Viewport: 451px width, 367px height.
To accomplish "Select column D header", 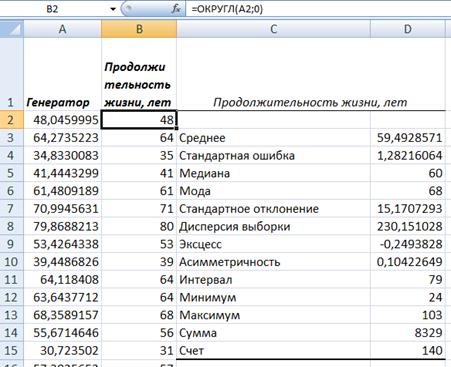I will pyautogui.click(x=408, y=29).
